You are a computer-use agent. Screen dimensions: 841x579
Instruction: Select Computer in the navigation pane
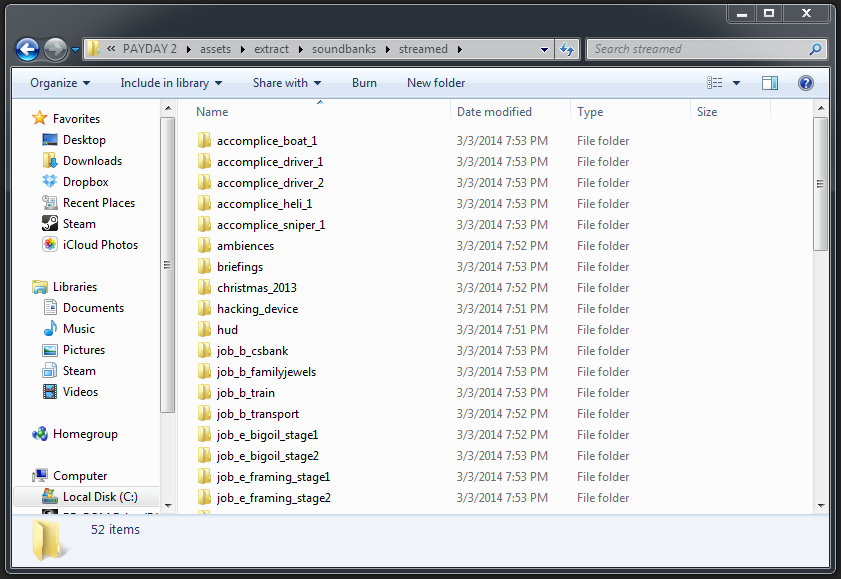(80, 476)
